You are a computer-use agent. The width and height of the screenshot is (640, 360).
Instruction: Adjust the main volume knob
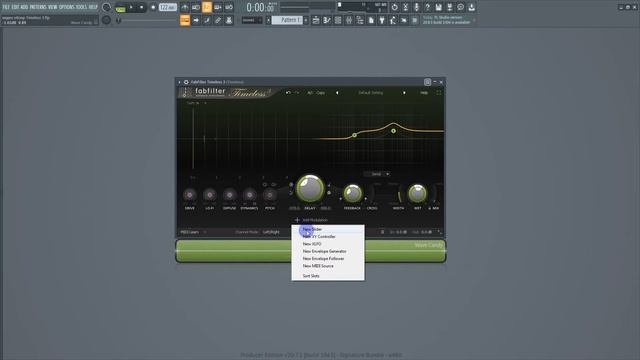click(x=106, y=7)
